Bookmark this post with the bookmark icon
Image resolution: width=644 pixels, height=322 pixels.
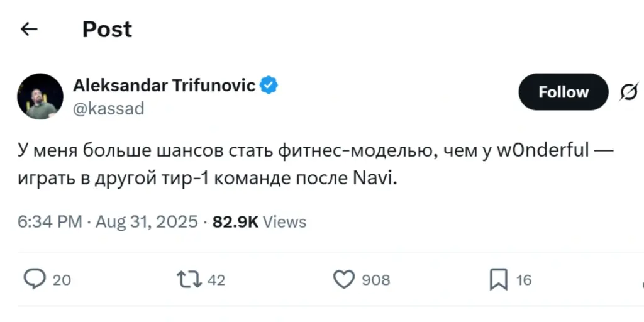[499, 279]
